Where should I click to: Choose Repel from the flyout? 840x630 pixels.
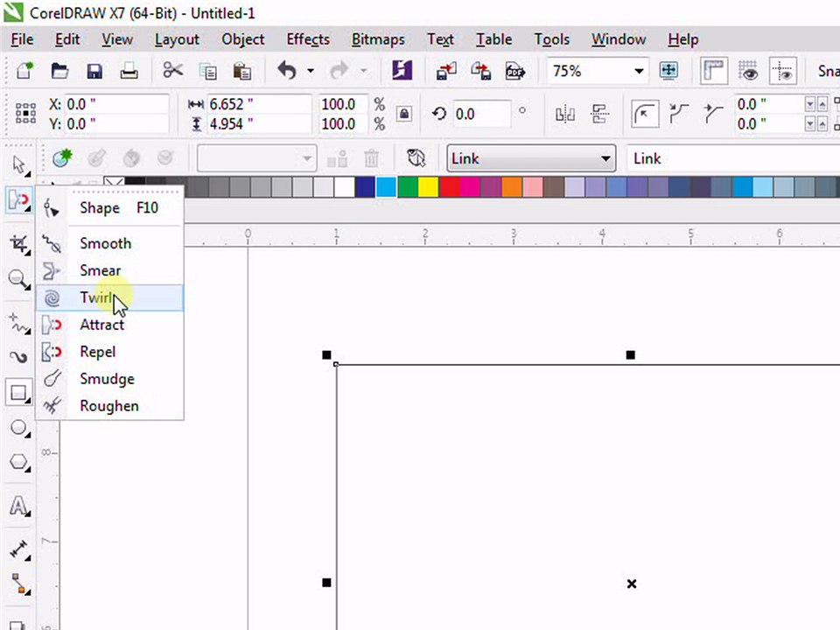(110, 352)
